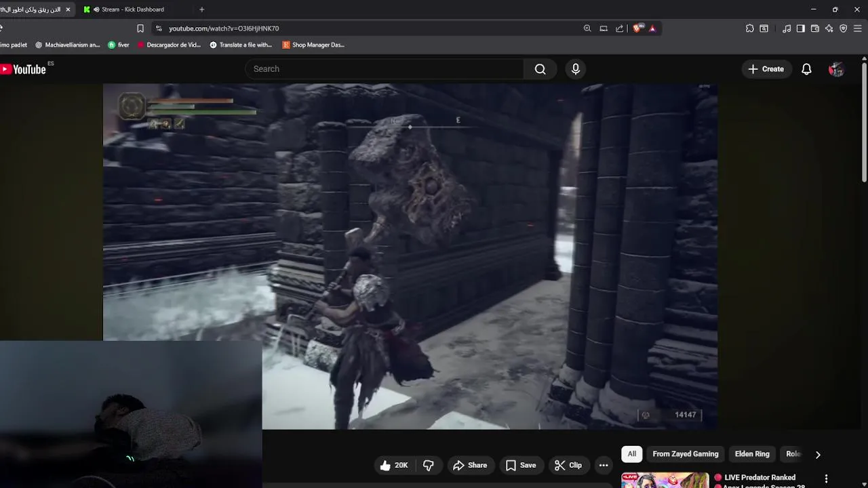868x488 pixels.
Task: Open a new browser tab
Action: [x=201, y=9]
